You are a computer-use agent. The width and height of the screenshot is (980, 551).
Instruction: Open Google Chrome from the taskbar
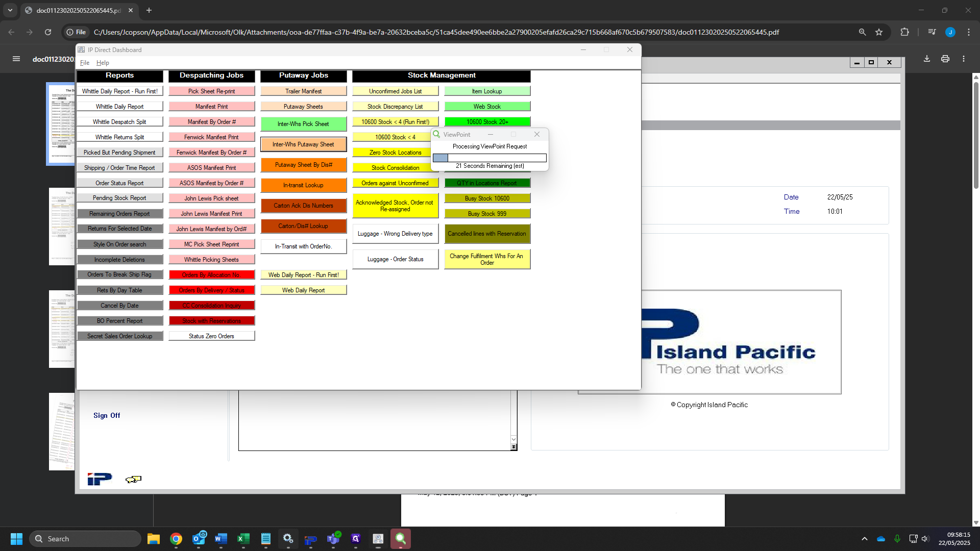pyautogui.click(x=176, y=539)
